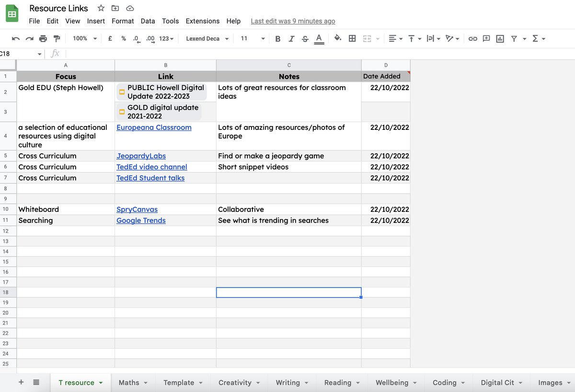575x392 pixels.
Task: Click the Create a filter funnel icon
Action: [514, 39]
